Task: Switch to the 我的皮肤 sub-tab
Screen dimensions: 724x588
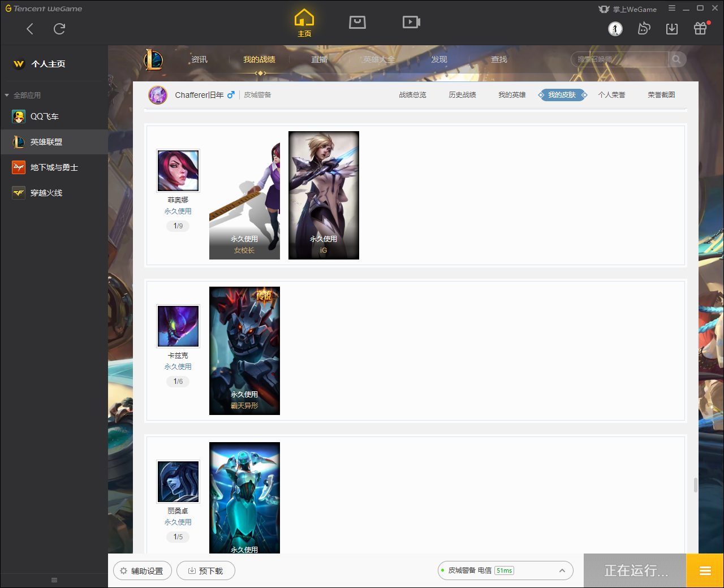Action: (562, 95)
